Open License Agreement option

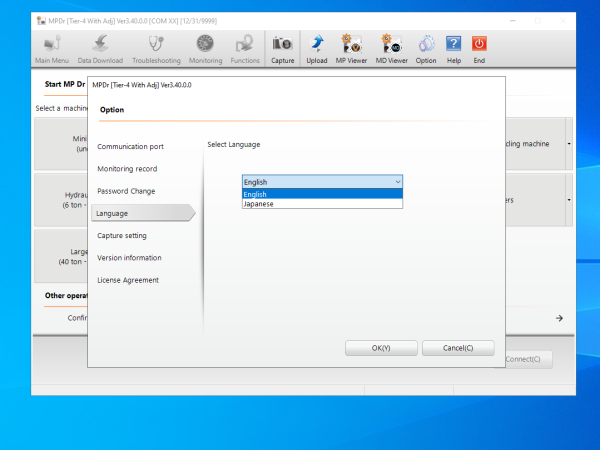[x=128, y=280]
